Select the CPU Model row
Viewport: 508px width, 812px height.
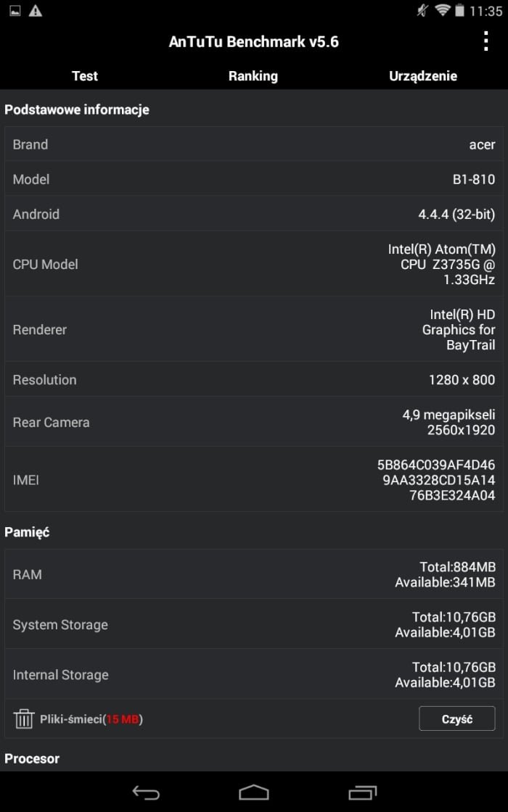click(254, 264)
